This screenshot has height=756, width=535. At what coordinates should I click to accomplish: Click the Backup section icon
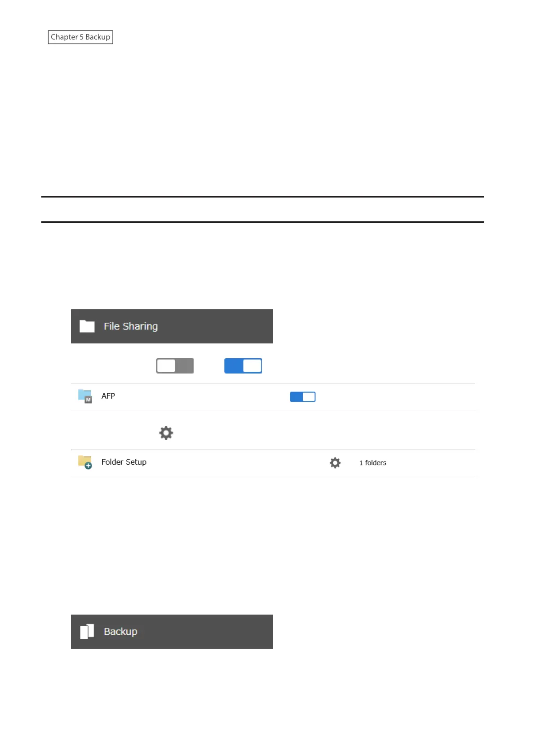pos(87,631)
